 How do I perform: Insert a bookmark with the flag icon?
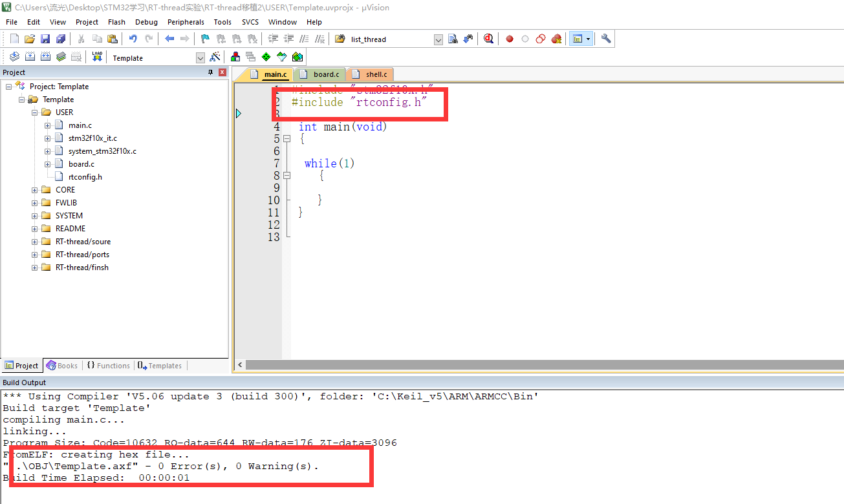click(205, 39)
